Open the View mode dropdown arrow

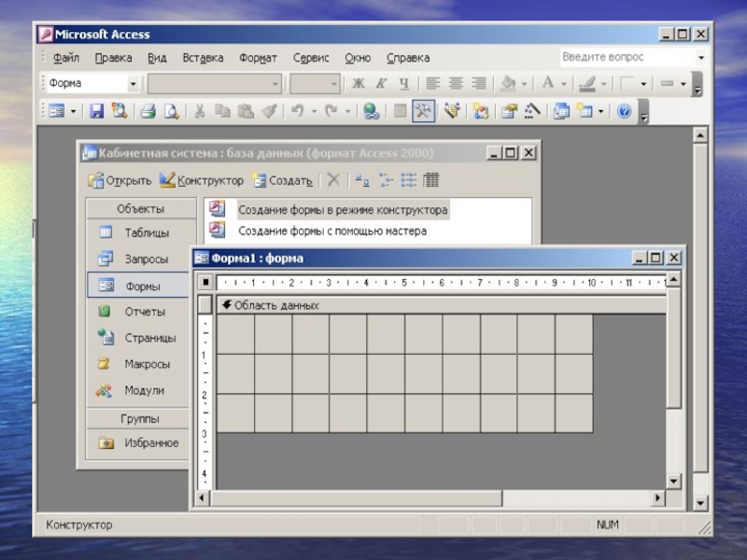click(74, 111)
